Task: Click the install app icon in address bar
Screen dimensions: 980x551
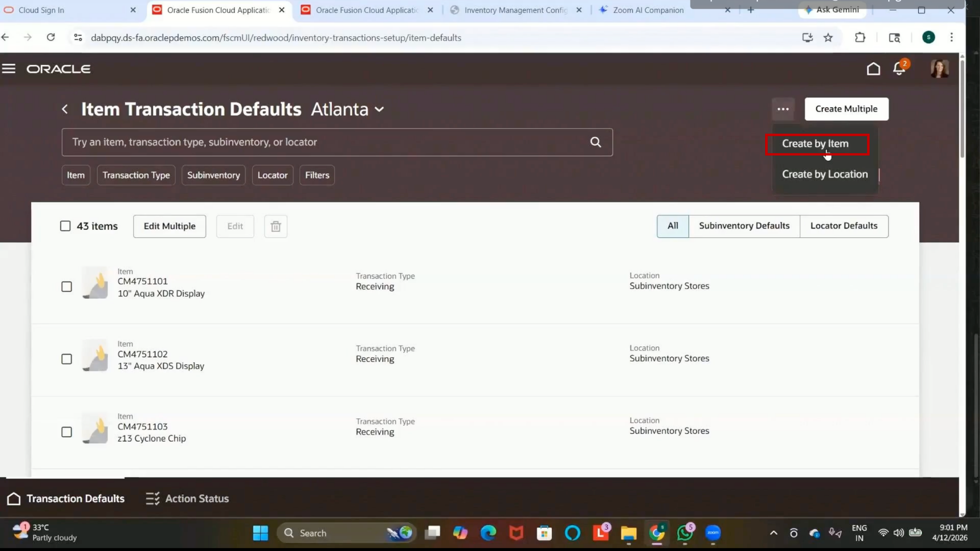Action: click(807, 37)
